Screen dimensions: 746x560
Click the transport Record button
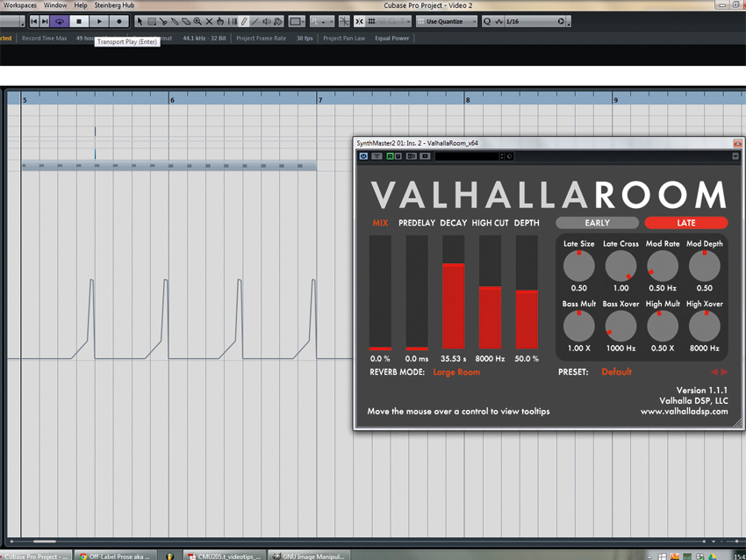click(x=119, y=21)
